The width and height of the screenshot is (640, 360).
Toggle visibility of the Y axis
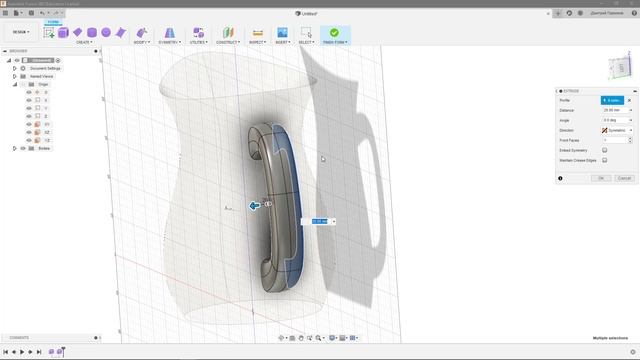(x=29, y=108)
